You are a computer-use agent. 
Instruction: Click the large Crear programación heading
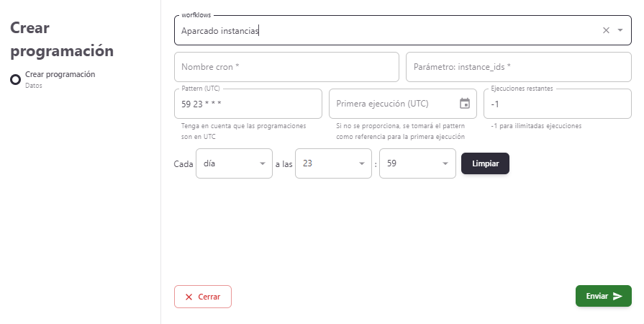tap(62, 40)
